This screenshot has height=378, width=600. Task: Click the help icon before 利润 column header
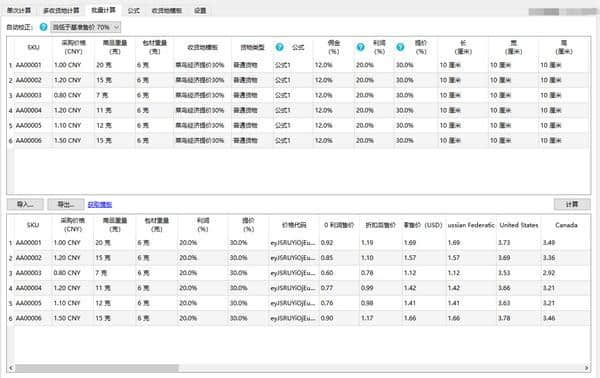point(360,47)
